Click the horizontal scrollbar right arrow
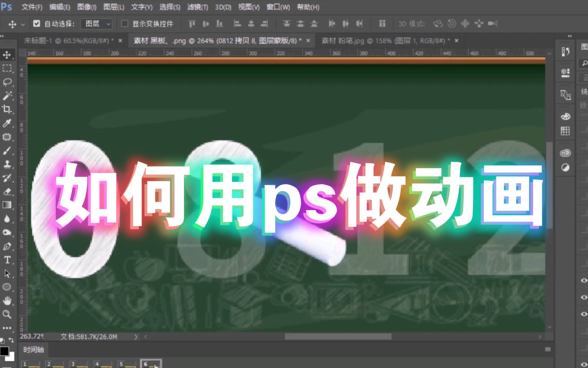Image resolution: width=588 pixels, height=368 pixels. pos(540,337)
